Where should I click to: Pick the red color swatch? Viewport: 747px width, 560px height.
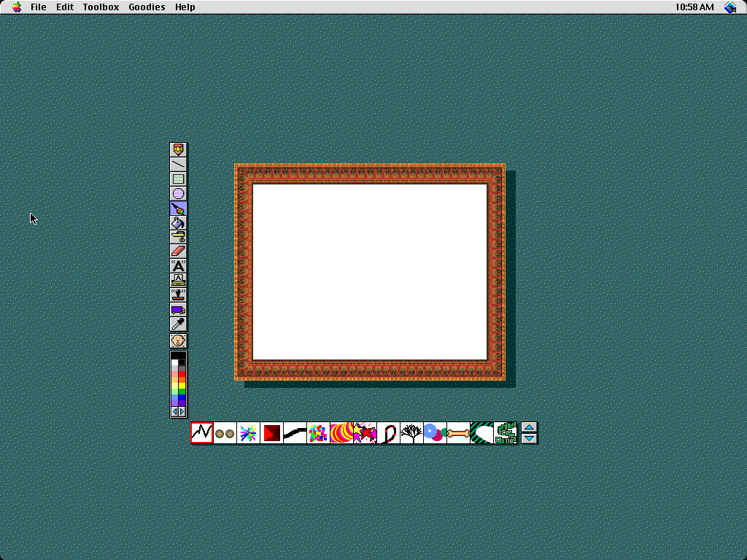pos(182,375)
